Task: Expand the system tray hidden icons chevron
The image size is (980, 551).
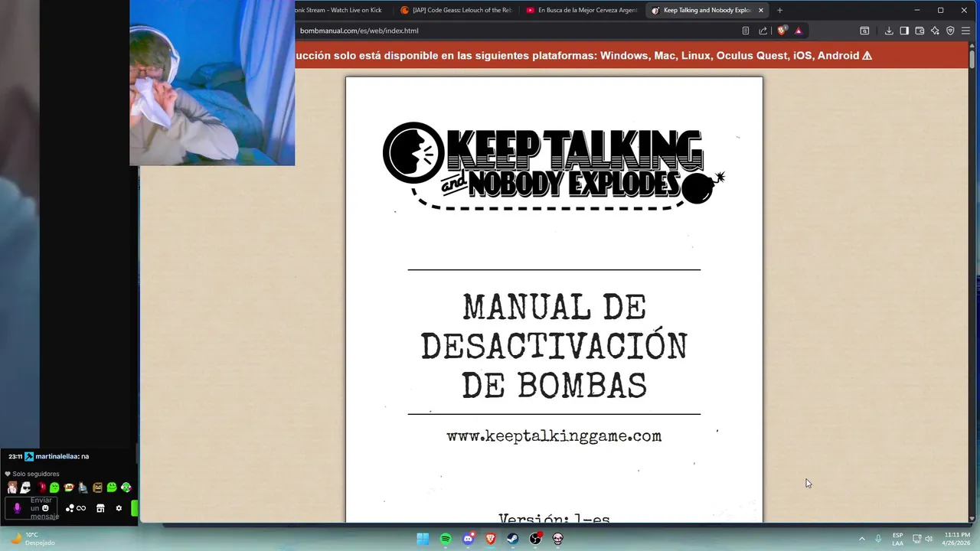Action: tap(861, 539)
